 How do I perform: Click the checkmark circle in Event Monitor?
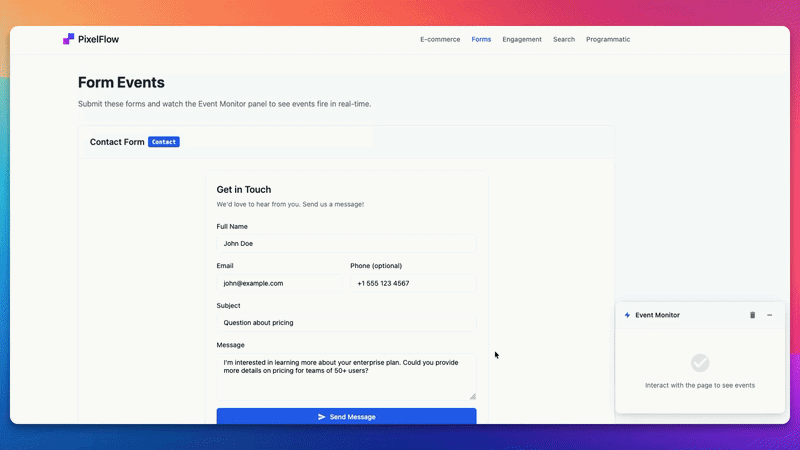pyautogui.click(x=700, y=362)
